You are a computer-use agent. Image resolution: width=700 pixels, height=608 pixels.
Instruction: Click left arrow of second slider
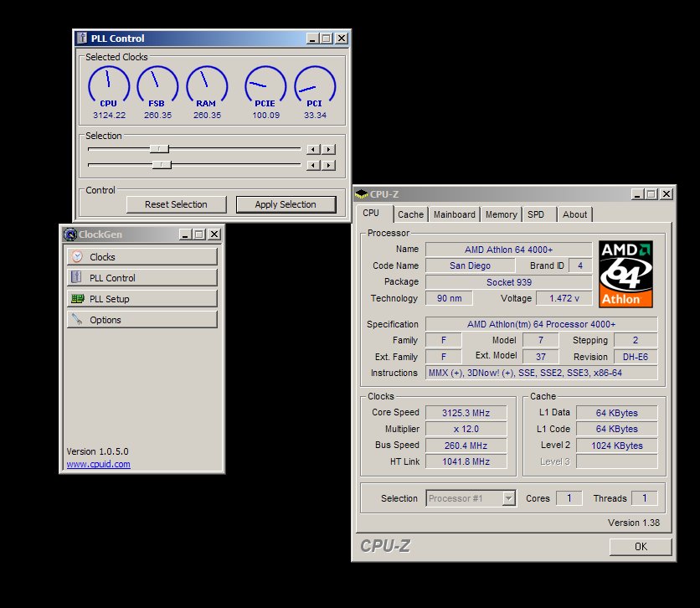coord(313,165)
